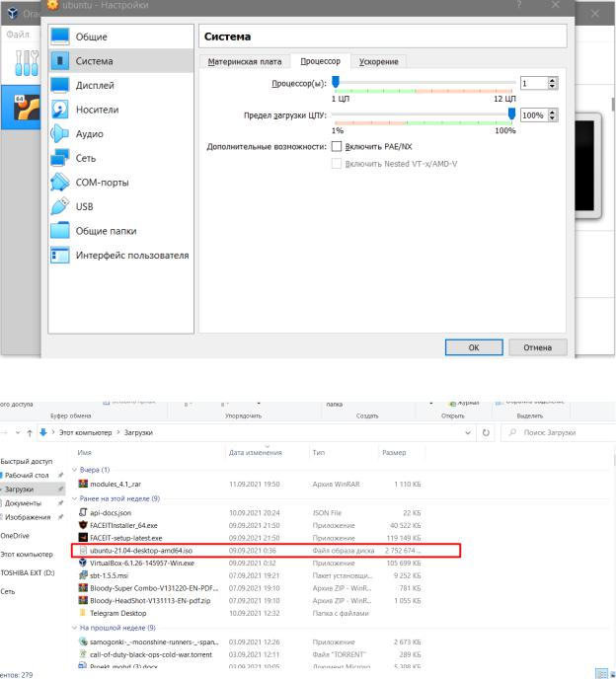The width and height of the screenshot is (616, 679).
Task: Click the VirtualBox-6.1.26 installer file icon
Action: point(83,563)
